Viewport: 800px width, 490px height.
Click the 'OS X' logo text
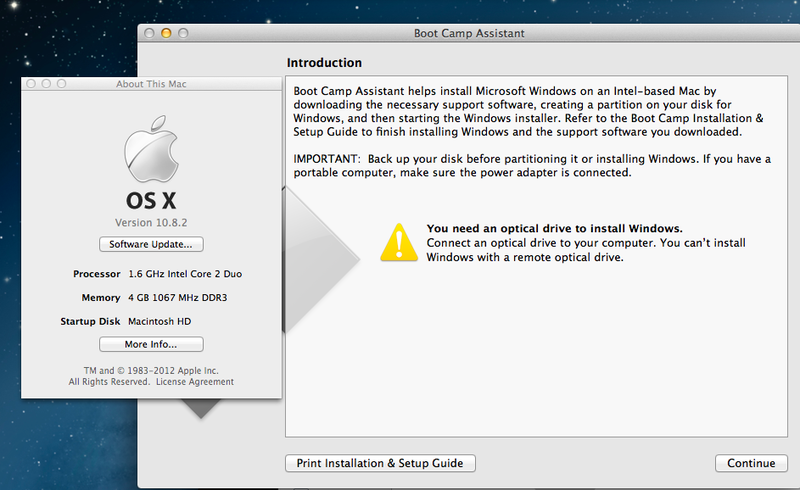[x=151, y=201]
